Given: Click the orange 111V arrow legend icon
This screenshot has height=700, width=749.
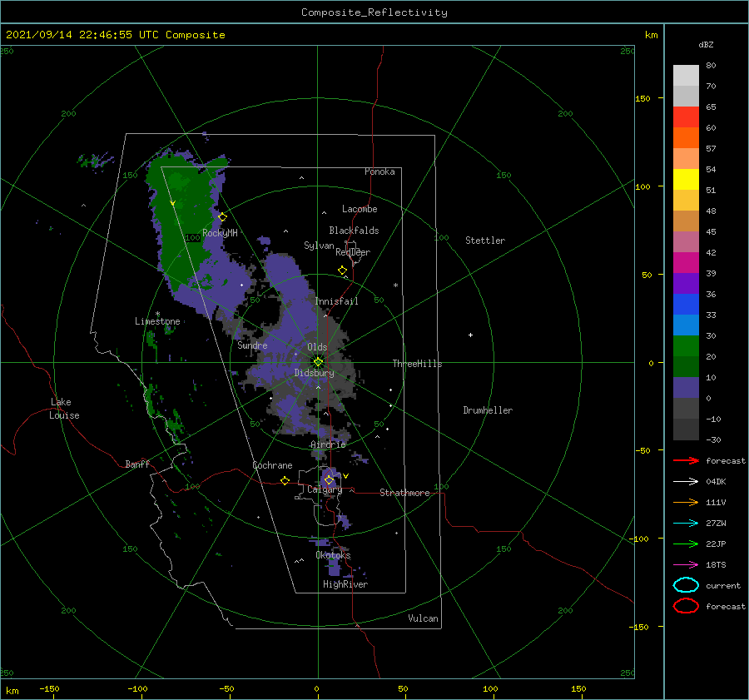Looking at the screenshot, I should [686, 502].
